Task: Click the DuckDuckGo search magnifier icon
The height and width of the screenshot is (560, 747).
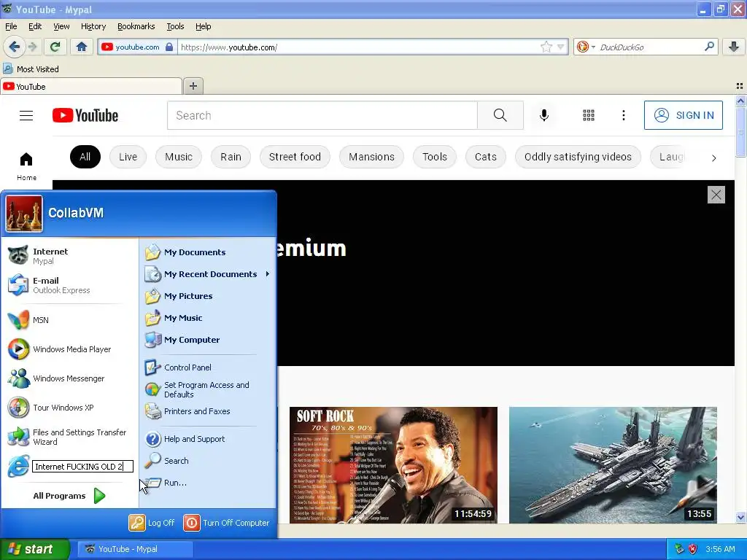Action: [x=709, y=47]
